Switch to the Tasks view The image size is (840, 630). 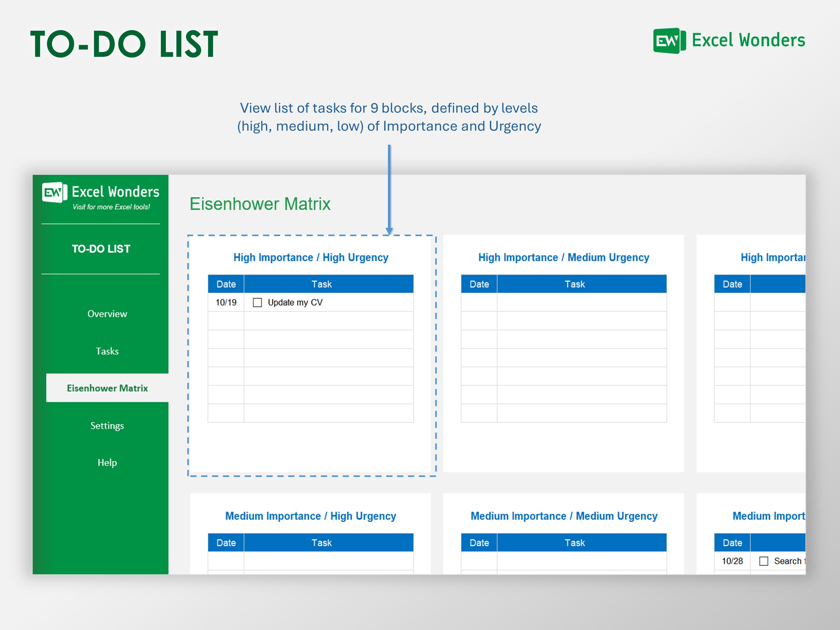click(x=107, y=351)
